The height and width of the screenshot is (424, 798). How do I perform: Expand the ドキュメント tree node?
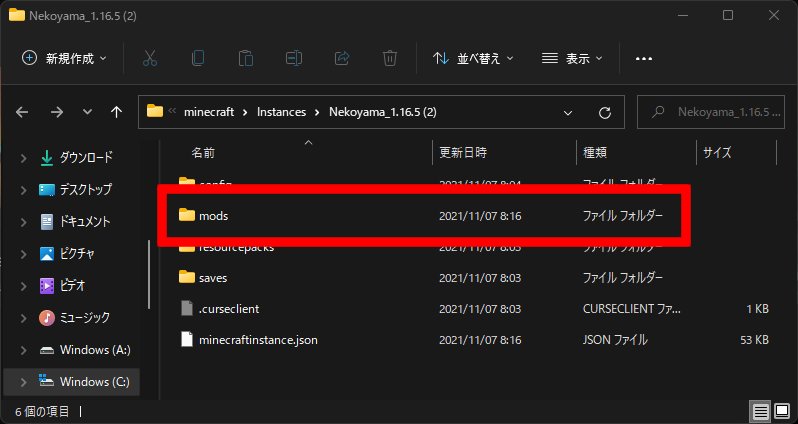(23, 222)
